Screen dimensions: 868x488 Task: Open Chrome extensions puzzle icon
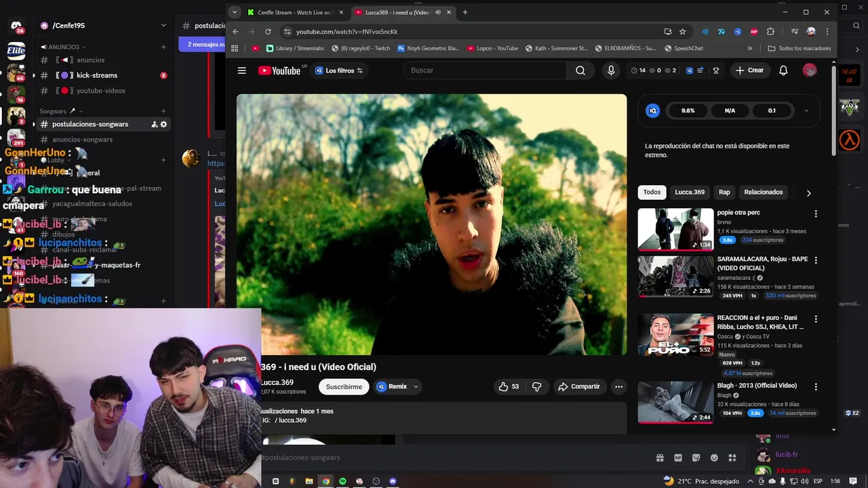(770, 31)
